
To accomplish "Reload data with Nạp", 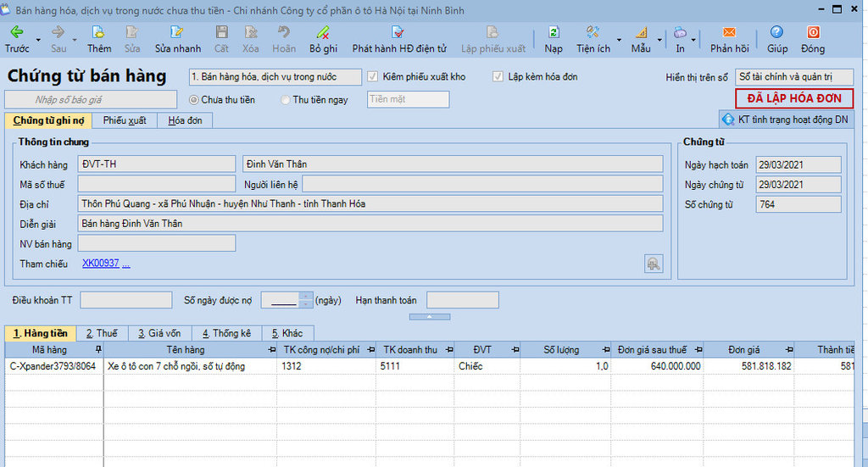I will [x=553, y=39].
